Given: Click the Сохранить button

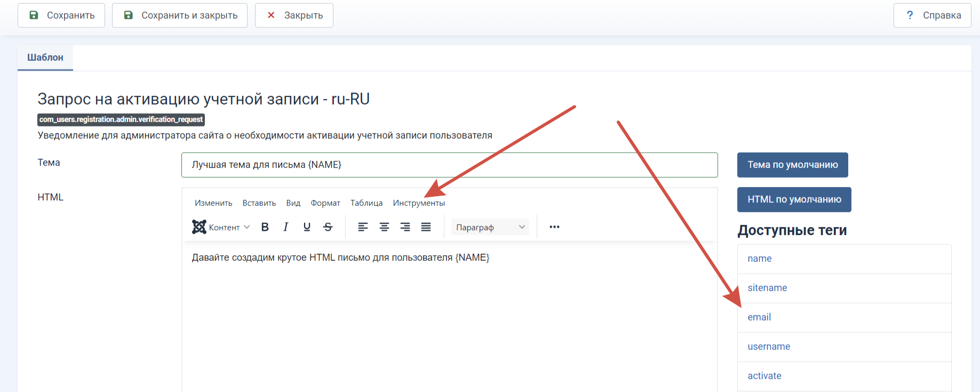Looking at the screenshot, I should pos(61,15).
